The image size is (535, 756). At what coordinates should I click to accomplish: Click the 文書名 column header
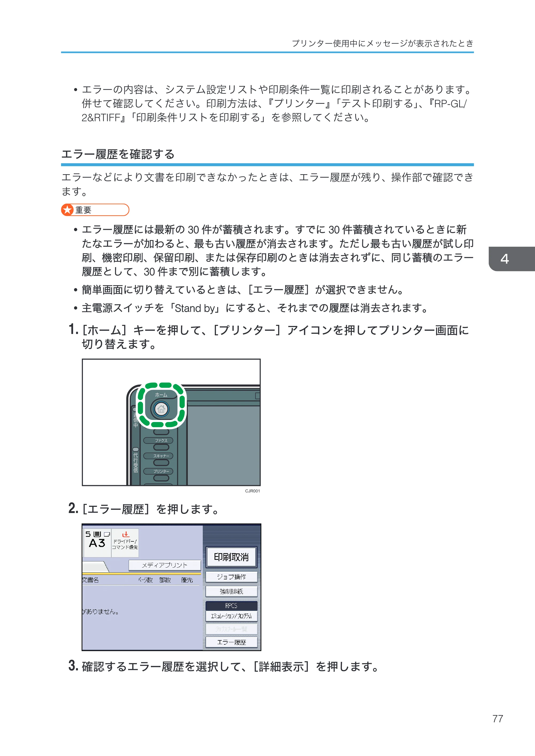(x=90, y=580)
